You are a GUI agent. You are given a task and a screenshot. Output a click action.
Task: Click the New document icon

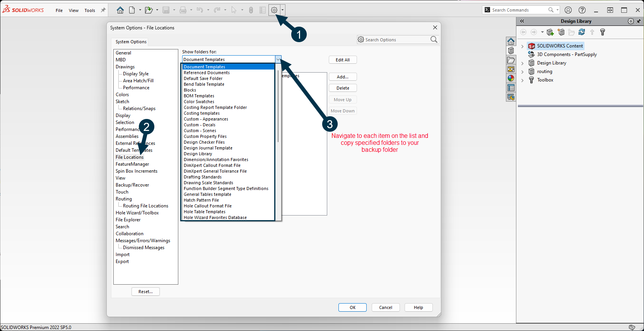(132, 10)
